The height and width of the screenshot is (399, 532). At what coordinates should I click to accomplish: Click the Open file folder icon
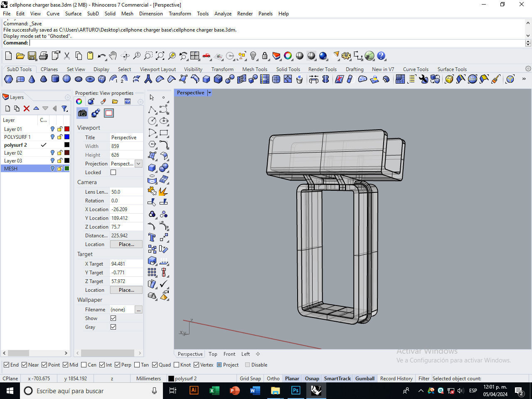(x=20, y=56)
